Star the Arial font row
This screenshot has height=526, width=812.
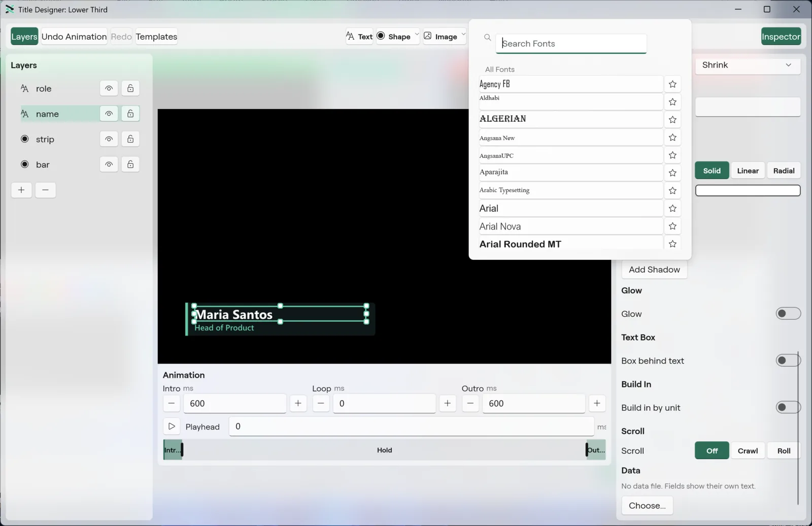(x=672, y=209)
